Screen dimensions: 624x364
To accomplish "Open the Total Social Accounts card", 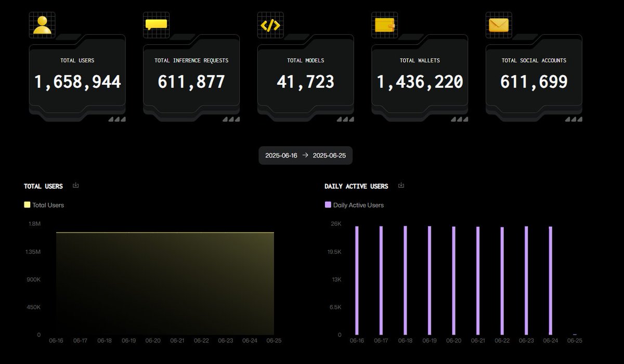I will point(534,78).
